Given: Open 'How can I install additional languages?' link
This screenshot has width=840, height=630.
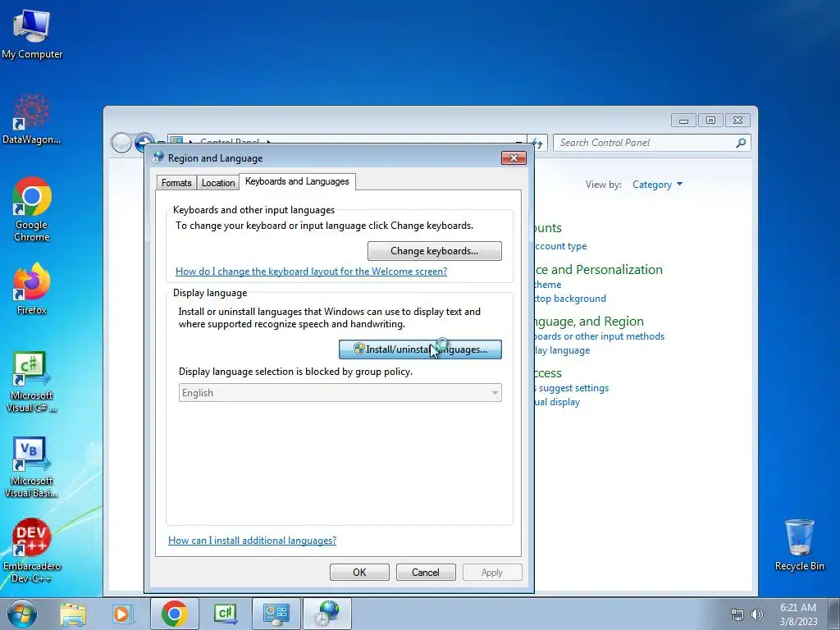Looking at the screenshot, I should 253,541.
